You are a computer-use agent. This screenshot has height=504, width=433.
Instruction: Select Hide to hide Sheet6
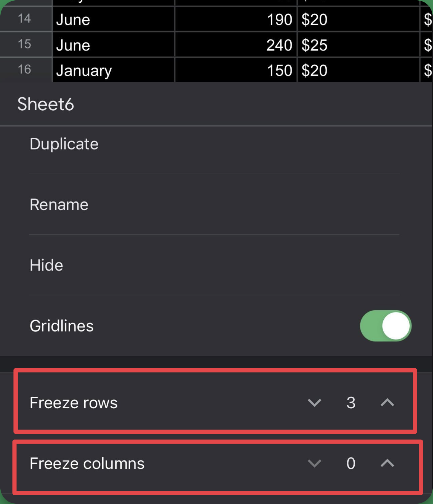click(x=46, y=265)
